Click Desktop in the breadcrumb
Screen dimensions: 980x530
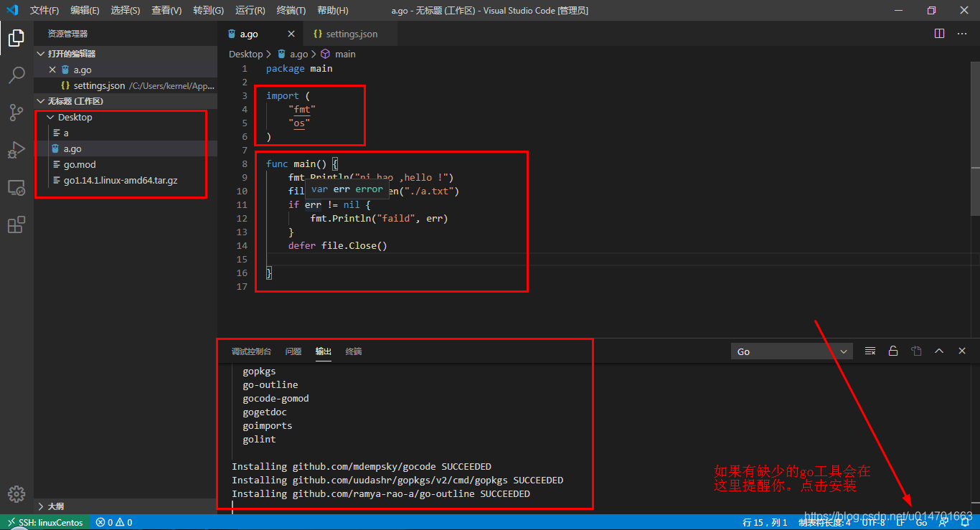tap(245, 54)
